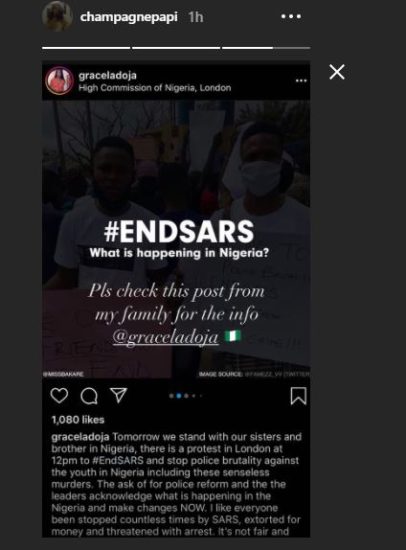This screenshot has height=550, width=406.
Task: Jump to third story progress segment
Action: (266, 48)
